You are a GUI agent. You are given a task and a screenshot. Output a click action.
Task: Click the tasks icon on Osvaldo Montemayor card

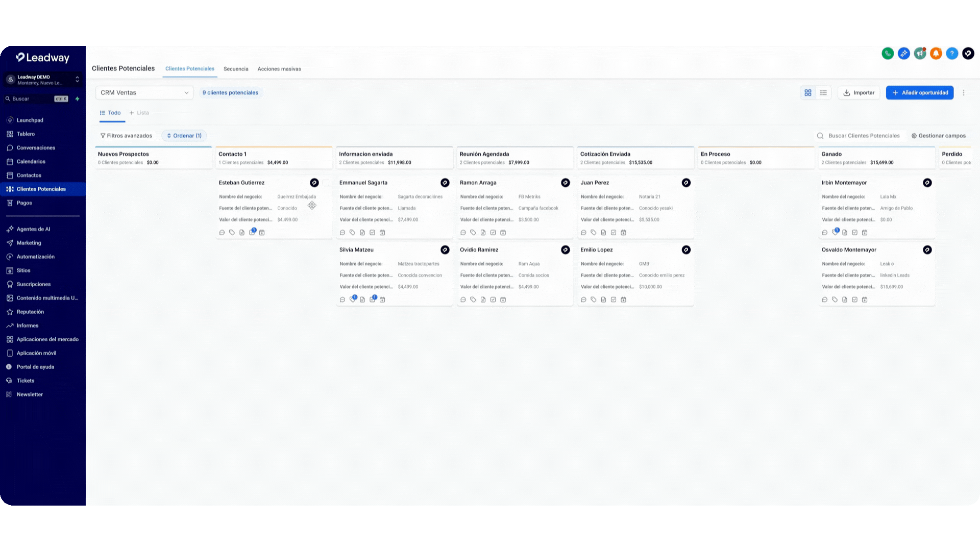[854, 300]
